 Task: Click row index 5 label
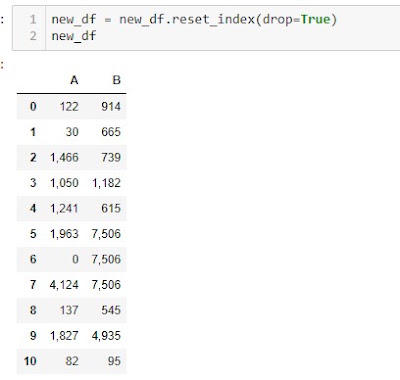33,234
